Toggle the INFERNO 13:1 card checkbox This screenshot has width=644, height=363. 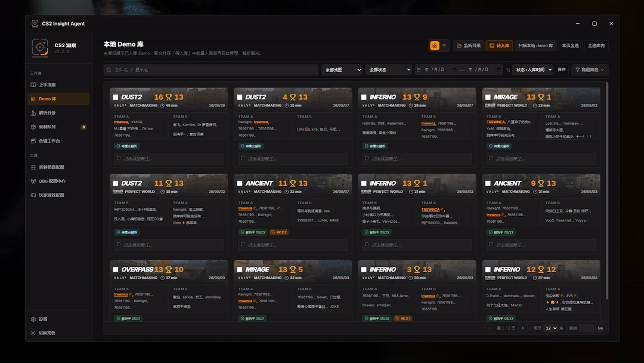pos(364,184)
